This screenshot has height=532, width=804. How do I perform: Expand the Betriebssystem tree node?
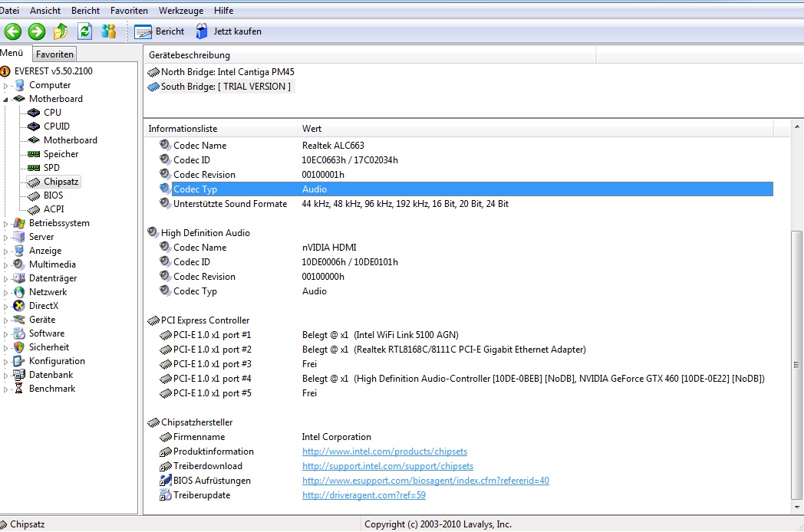[x=5, y=224]
